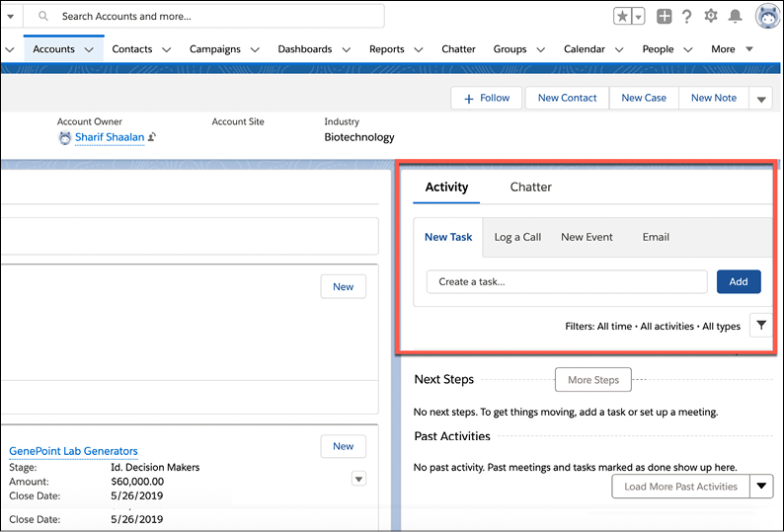This screenshot has width=784, height=532.
Task: Select the New Event tab
Action: pos(587,237)
